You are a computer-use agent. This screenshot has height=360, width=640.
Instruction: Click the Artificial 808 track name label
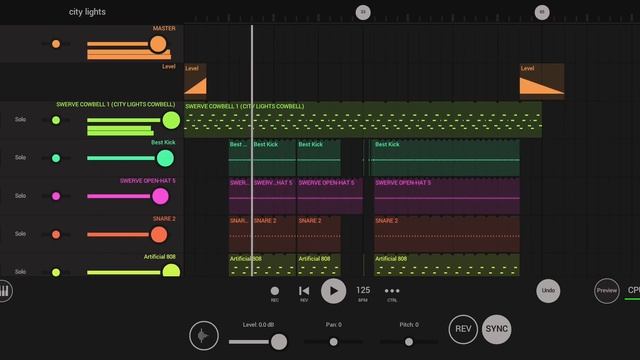160,257
